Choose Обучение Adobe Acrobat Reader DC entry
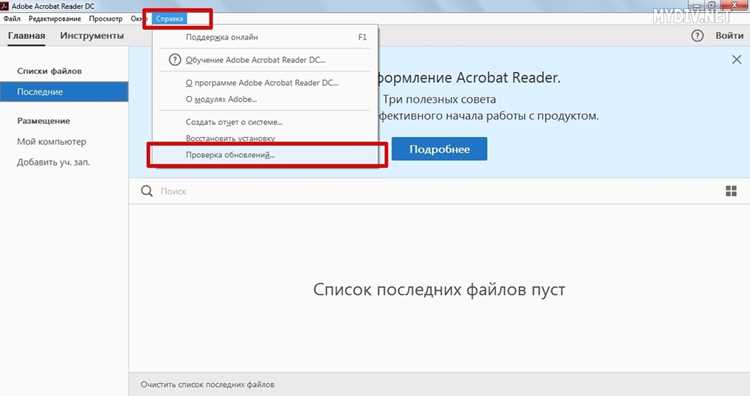This screenshot has height=396, width=750. coord(265,60)
